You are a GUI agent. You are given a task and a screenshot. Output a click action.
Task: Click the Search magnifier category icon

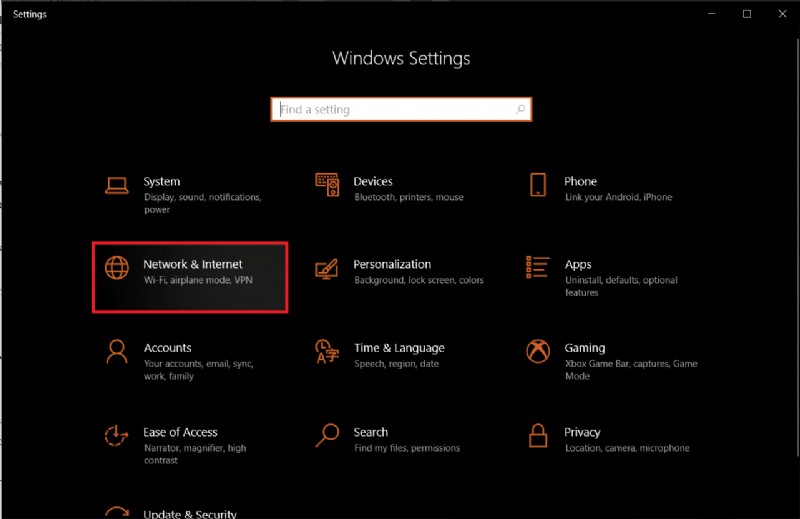(x=327, y=435)
